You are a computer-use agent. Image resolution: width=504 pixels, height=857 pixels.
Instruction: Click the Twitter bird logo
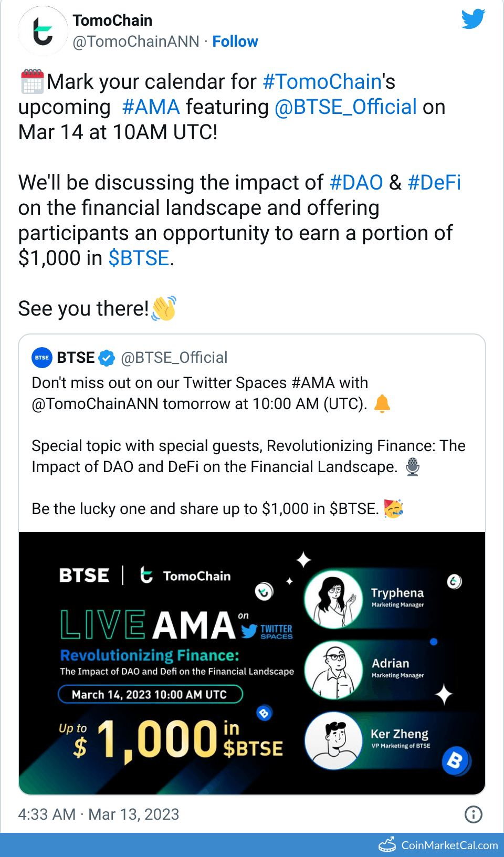472,19
